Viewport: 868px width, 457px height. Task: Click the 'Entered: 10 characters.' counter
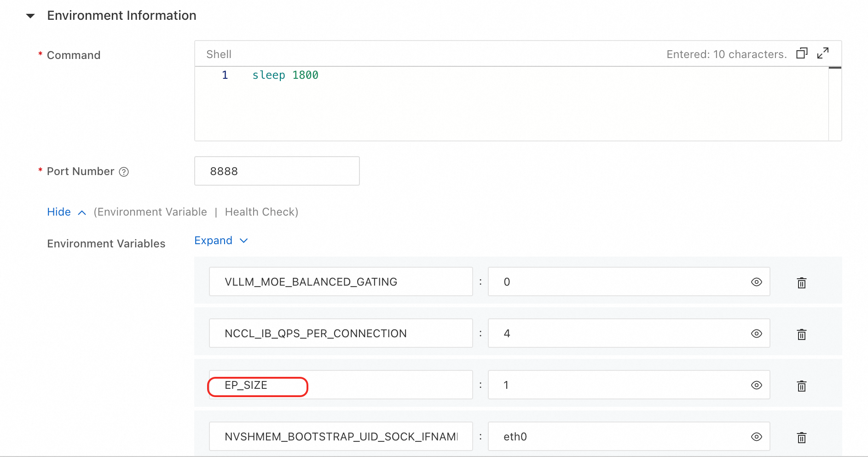tap(727, 54)
